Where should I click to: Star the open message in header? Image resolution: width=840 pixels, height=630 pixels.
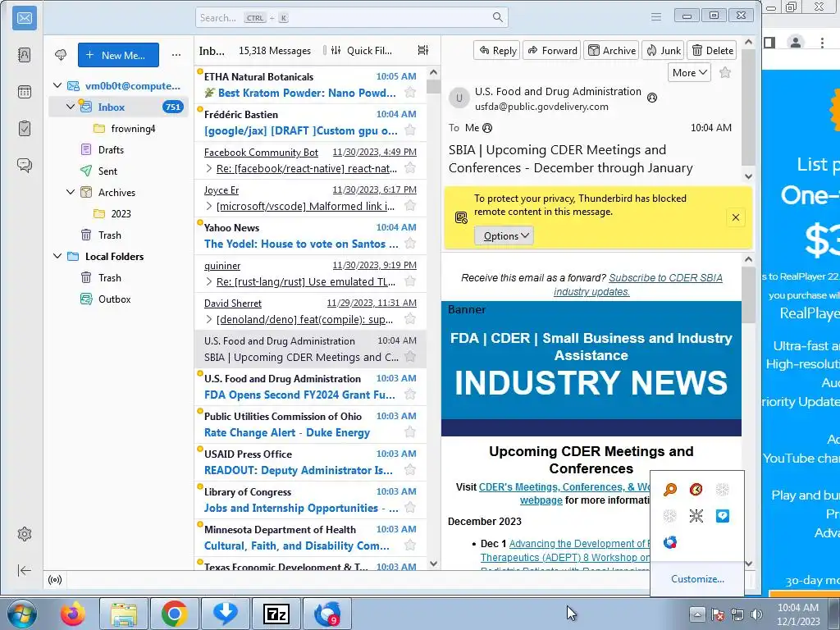(725, 72)
